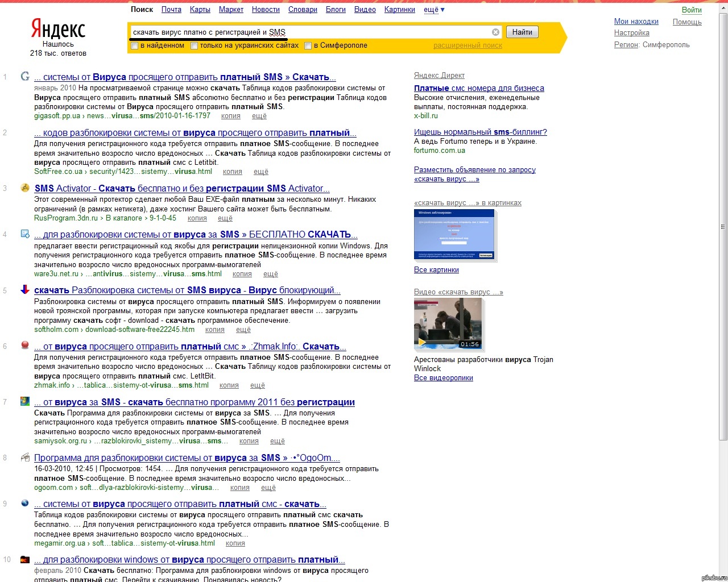Screen dimensions: 728x582
Task: Expand "ещё" under the softholm.com result
Action: [x=243, y=330]
